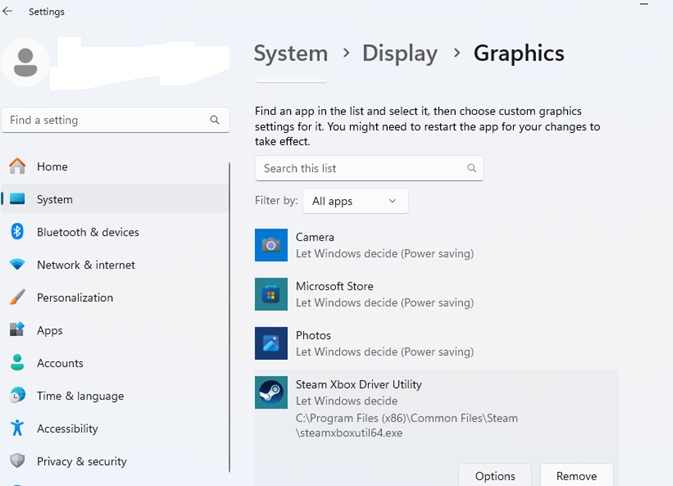Open Home in the sidebar

[52, 167]
